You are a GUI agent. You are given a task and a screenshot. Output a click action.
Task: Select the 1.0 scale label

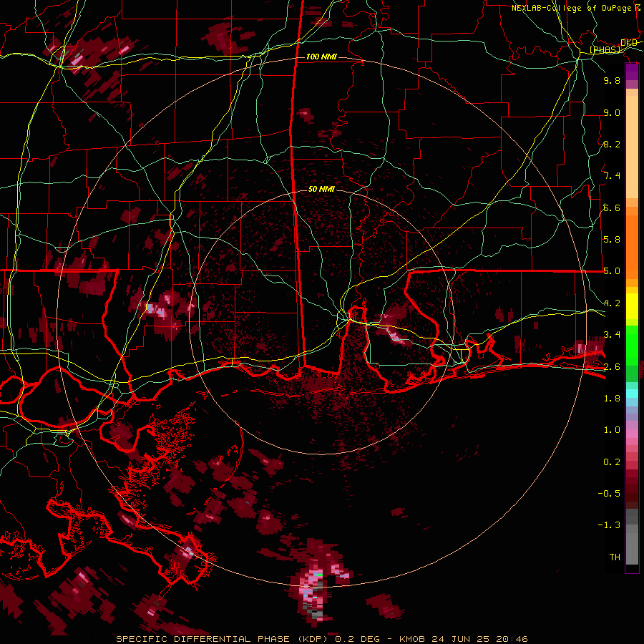pos(612,430)
